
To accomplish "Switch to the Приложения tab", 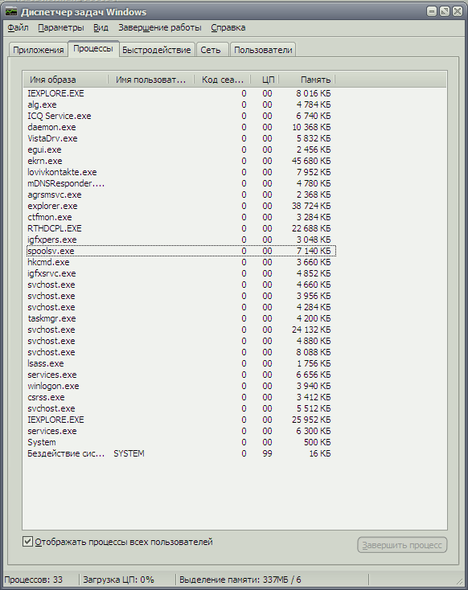I will [38, 50].
